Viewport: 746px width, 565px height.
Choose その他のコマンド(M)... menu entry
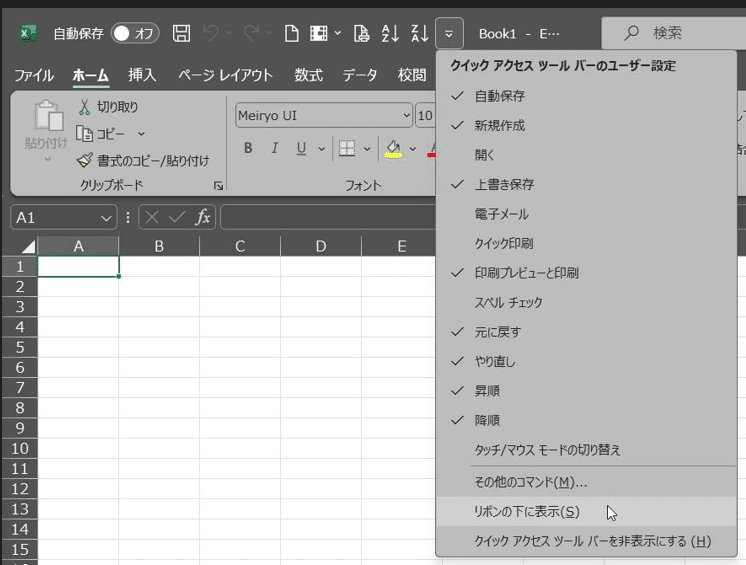click(x=586, y=482)
